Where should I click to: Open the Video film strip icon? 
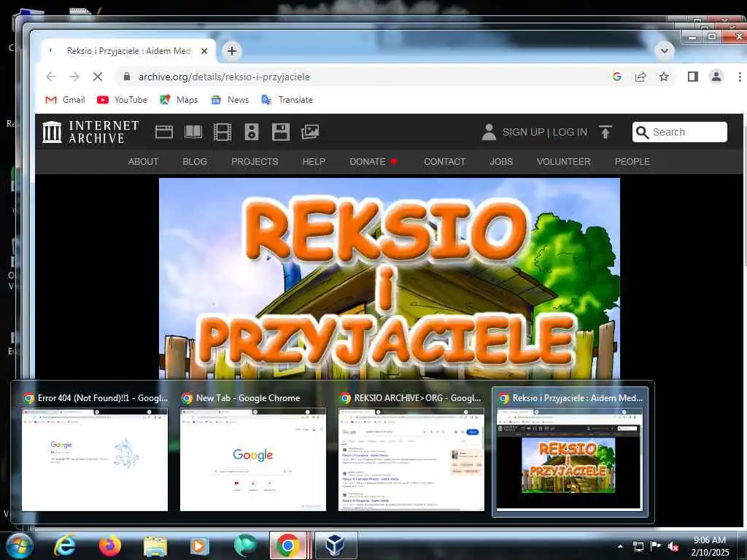[x=222, y=132]
